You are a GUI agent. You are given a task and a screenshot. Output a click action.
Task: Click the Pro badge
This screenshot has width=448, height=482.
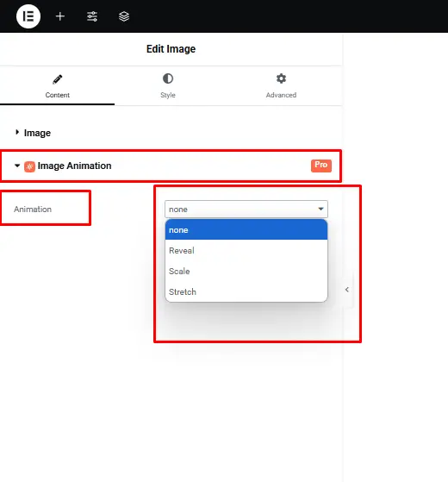point(321,166)
